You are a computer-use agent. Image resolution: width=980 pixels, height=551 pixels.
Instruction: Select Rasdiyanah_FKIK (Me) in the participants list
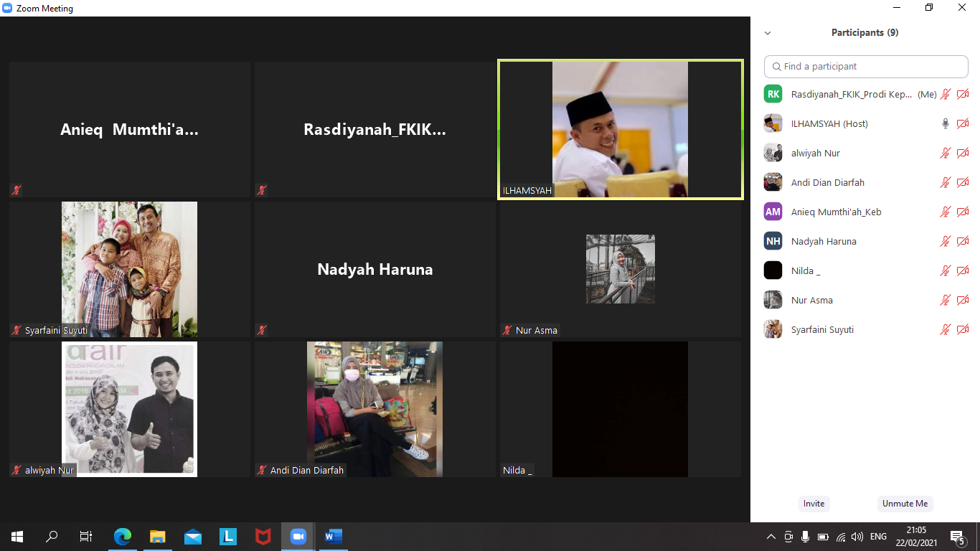(x=851, y=94)
